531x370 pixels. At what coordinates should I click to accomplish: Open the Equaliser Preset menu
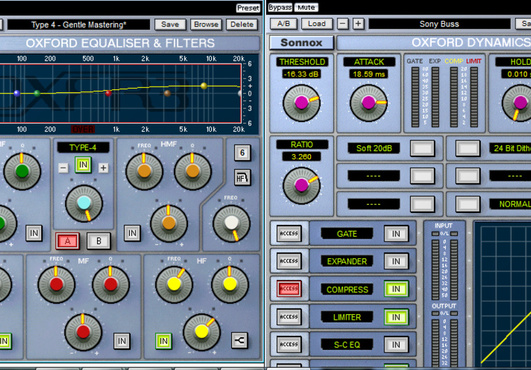[x=248, y=8]
